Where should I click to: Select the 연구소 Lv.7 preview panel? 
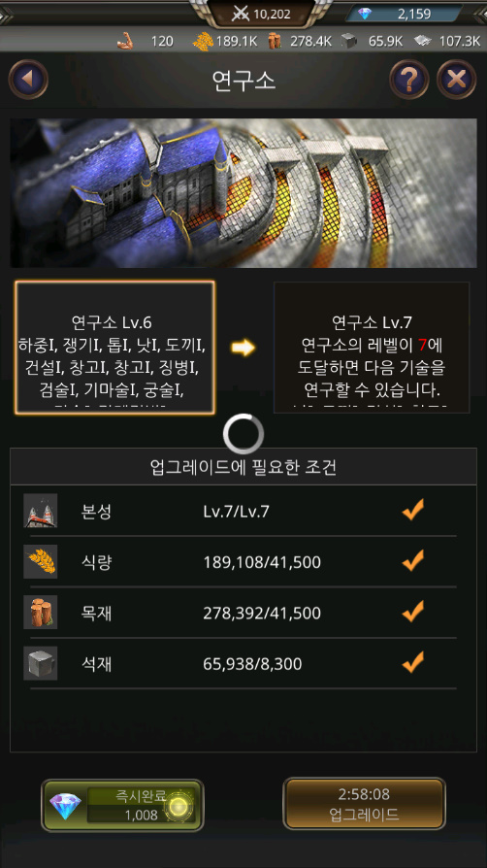click(x=372, y=347)
